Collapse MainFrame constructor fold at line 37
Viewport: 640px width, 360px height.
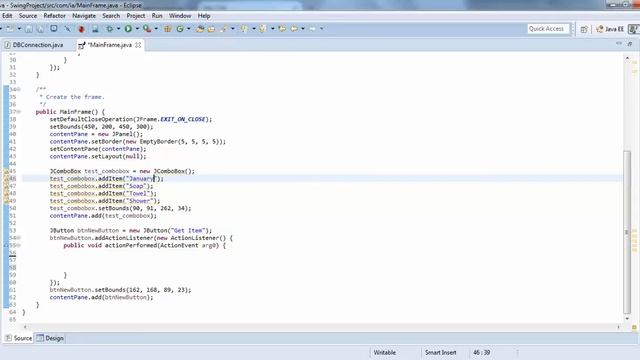(19, 112)
